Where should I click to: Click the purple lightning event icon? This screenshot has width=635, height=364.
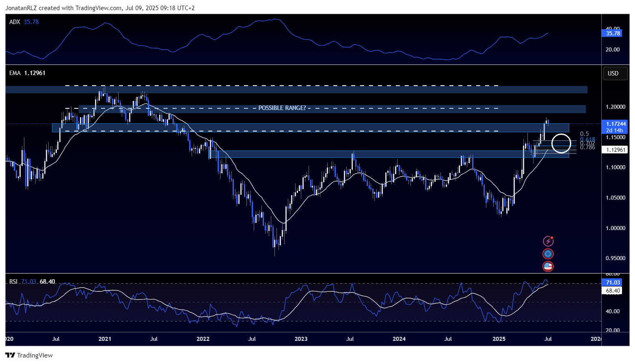click(x=548, y=241)
